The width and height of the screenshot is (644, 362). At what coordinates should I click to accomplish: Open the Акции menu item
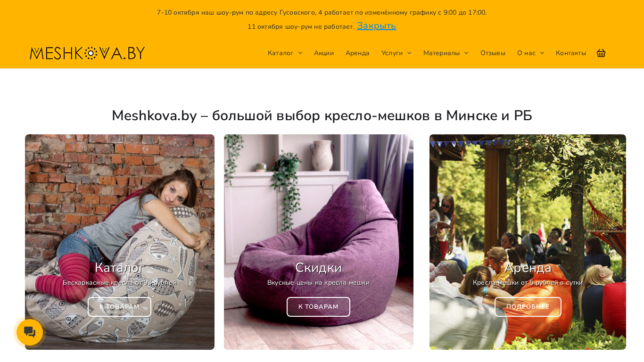(x=324, y=53)
